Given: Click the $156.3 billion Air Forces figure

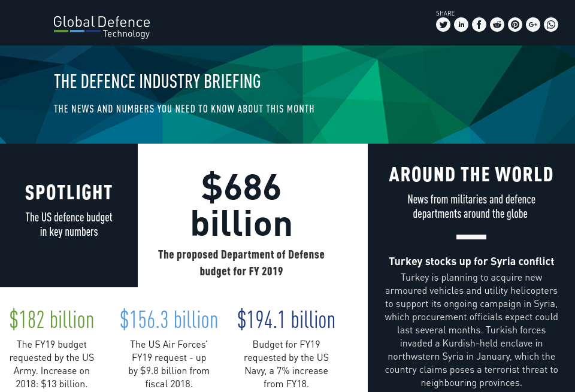Looking at the screenshot, I should coord(169,320).
